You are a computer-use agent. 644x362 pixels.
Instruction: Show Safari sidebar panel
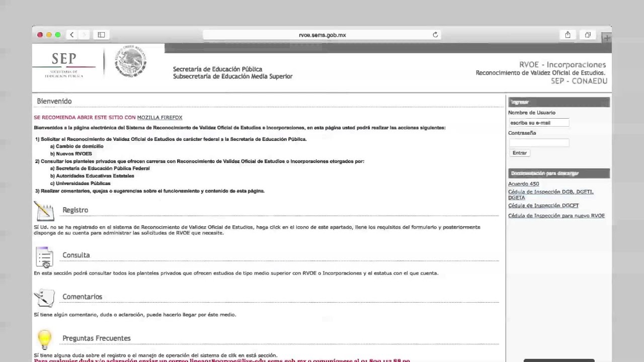click(101, 35)
